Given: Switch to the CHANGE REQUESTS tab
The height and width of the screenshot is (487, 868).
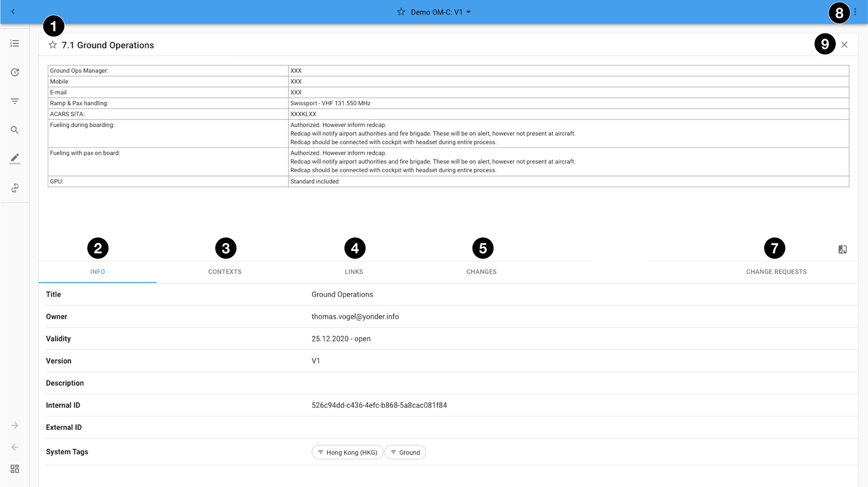Looking at the screenshot, I should [x=776, y=272].
